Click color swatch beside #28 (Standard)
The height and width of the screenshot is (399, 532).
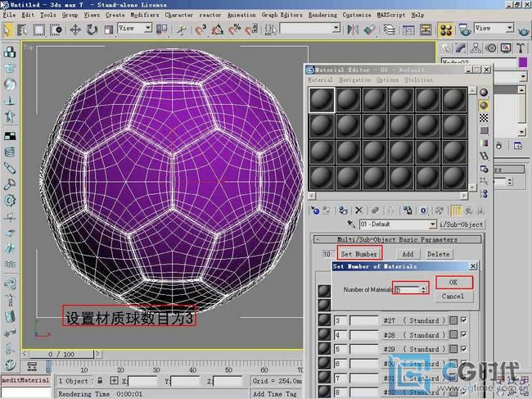pos(453,334)
